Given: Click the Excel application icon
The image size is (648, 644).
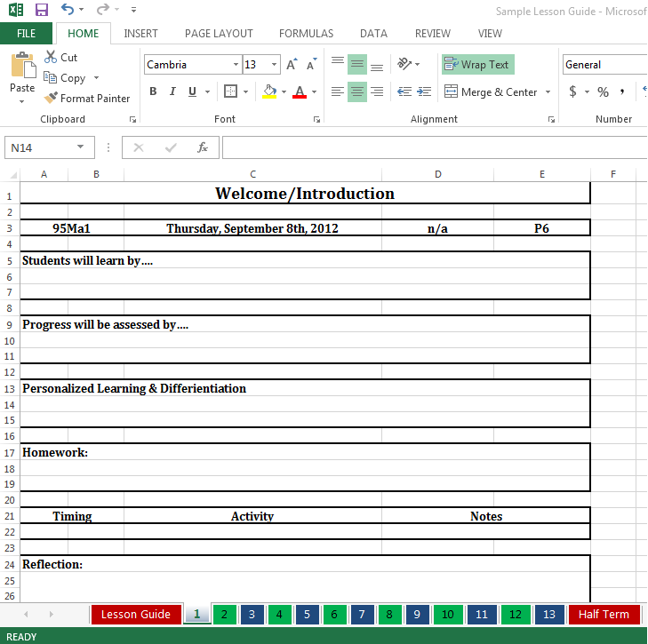Looking at the screenshot, I should [x=16, y=9].
